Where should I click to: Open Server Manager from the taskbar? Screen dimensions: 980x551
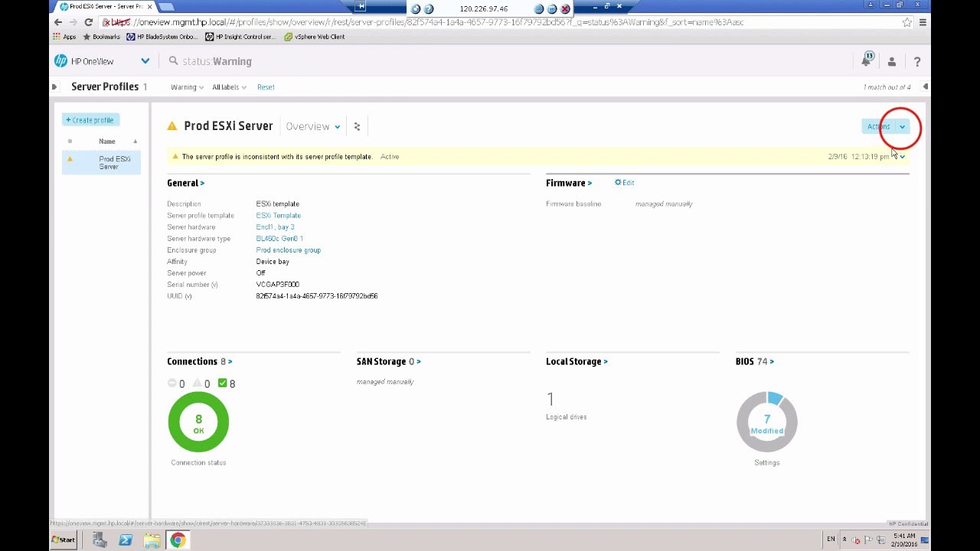[100, 540]
